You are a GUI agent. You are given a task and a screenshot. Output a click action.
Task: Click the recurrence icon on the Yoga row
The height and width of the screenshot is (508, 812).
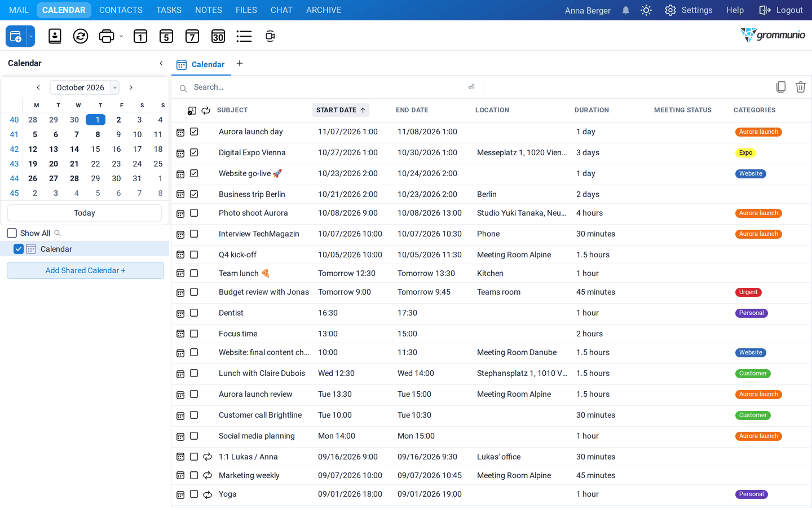point(208,494)
